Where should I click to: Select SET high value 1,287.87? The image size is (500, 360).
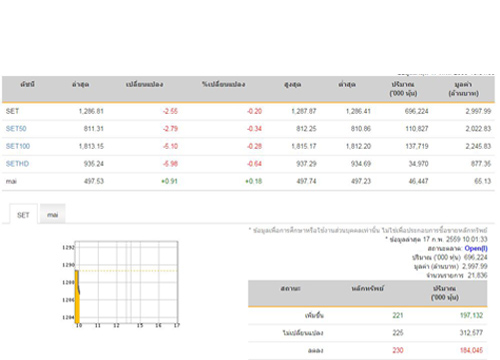pyautogui.click(x=304, y=111)
